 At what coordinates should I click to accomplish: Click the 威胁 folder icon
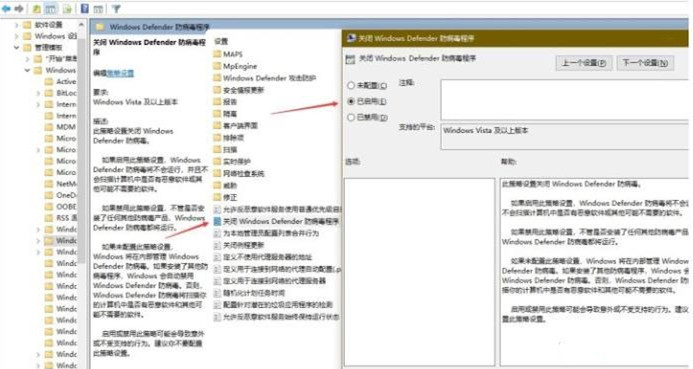click(217, 185)
